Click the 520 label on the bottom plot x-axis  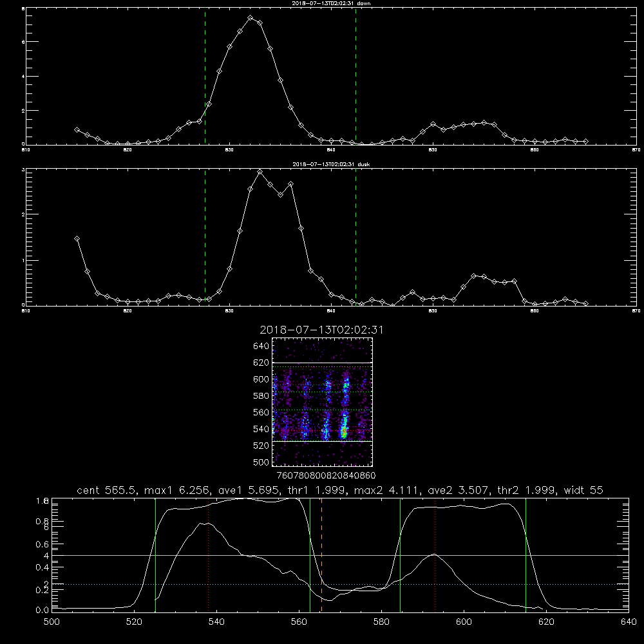pyautogui.click(x=134, y=622)
